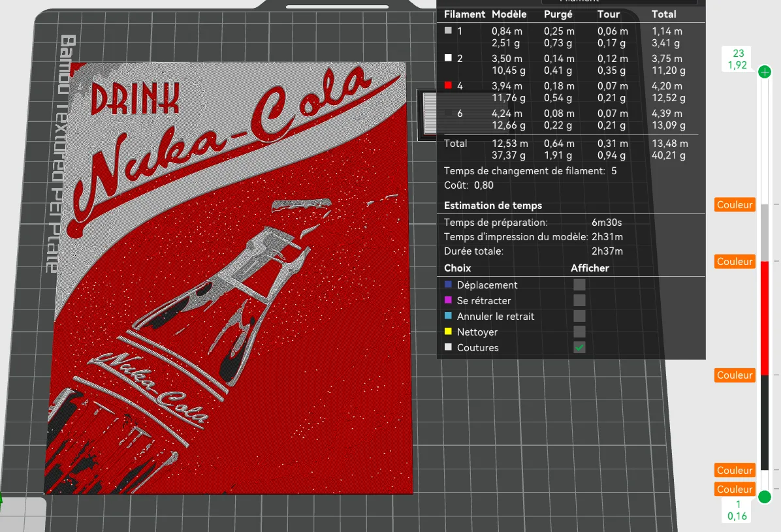
Task: Uncheck the Coutures display checkbox
Action: pyautogui.click(x=579, y=347)
